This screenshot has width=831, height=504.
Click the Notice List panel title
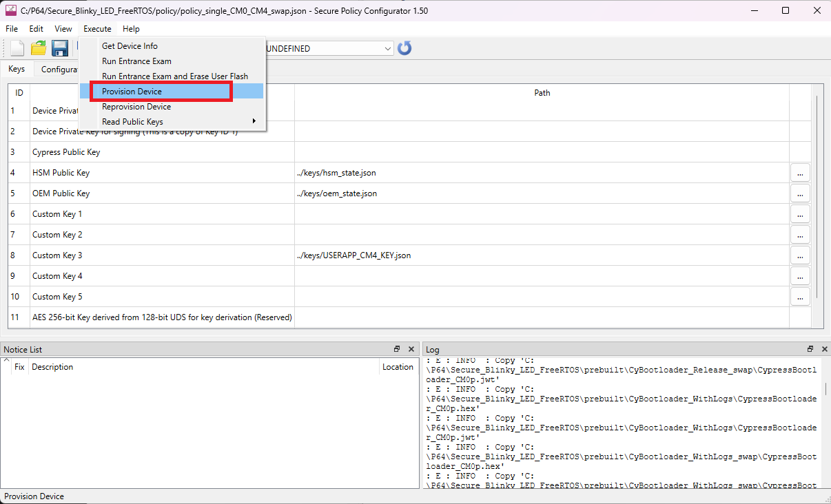coord(23,350)
